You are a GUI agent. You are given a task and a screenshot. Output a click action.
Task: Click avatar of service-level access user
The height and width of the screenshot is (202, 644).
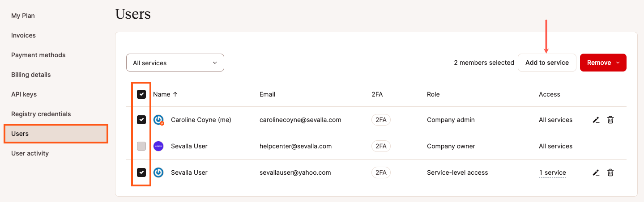158,173
